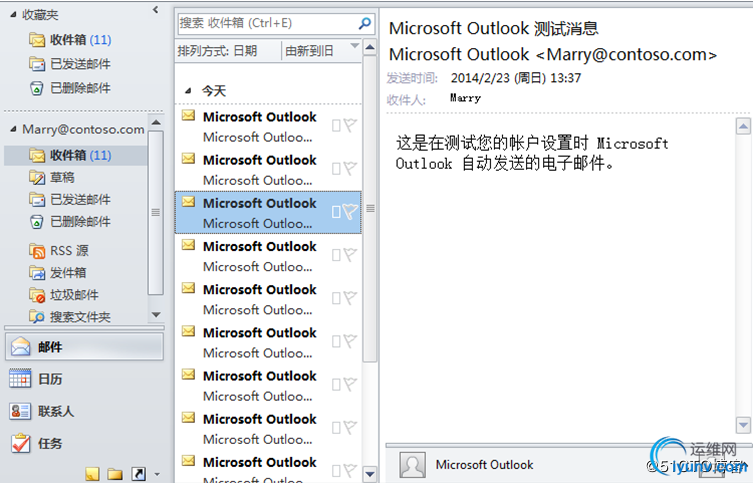The image size is (753, 483).
Task: Open the 收件箱 folder in favorites
Action: point(70,39)
